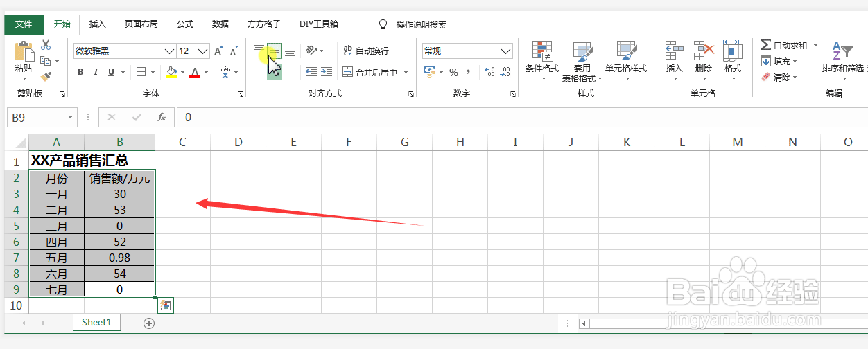The width and height of the screenshot is (868, 349).
Task: Click the Cut scissors icon
Action: (x=46, y=45)
